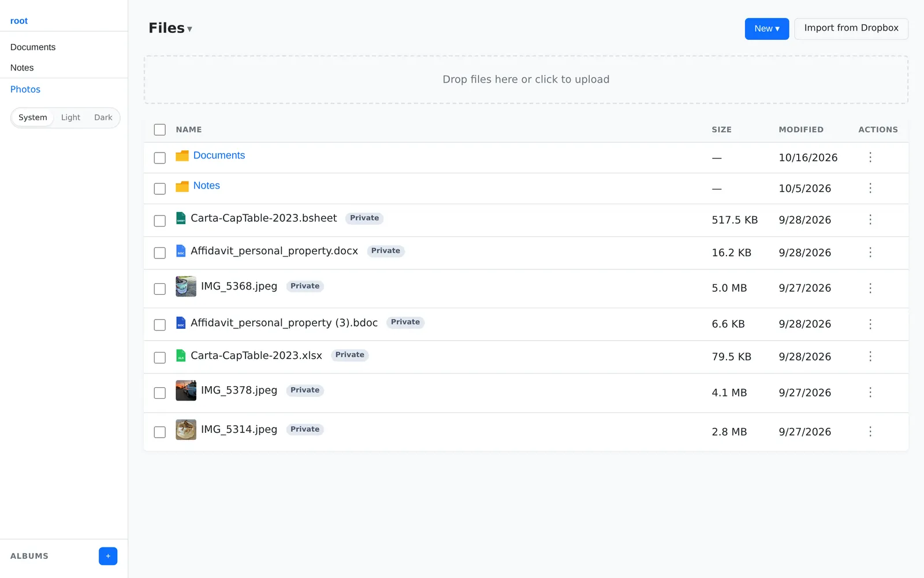Add a new album with plus button
This screenshot has height=578, width=924.
(108, 556)
